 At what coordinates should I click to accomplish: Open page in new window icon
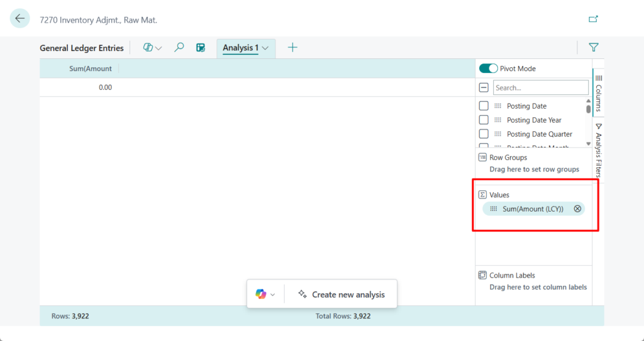pyautogui.click(x=593, y=19)
